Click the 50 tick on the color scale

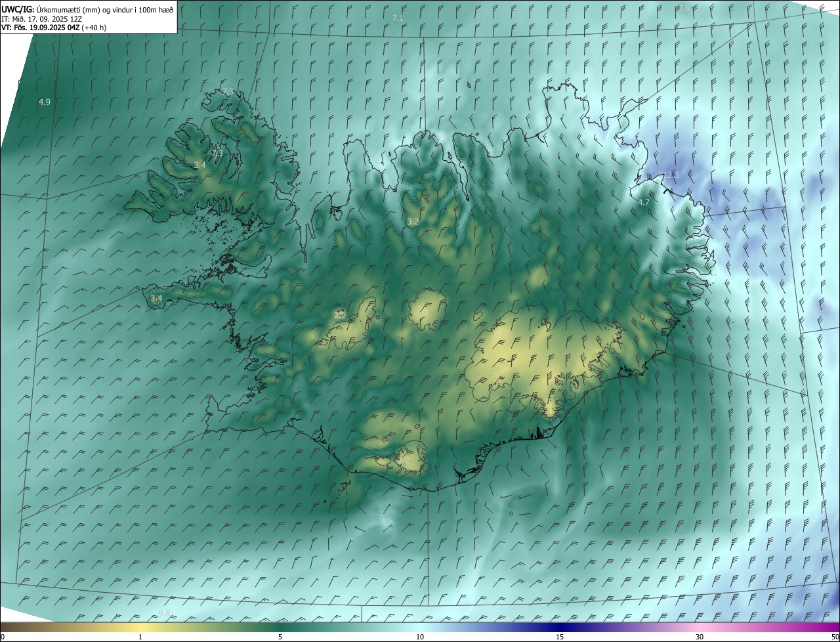(x=835, y=637)
